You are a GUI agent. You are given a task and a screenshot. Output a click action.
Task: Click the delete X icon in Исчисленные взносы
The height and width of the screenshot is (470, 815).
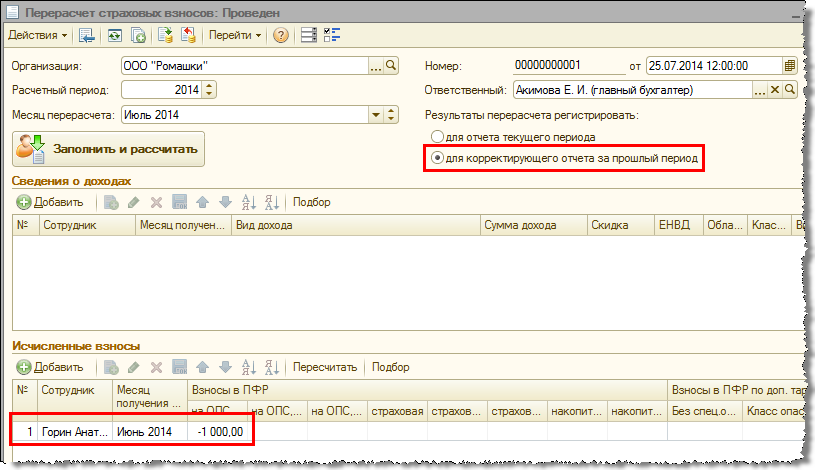[156, 368]
